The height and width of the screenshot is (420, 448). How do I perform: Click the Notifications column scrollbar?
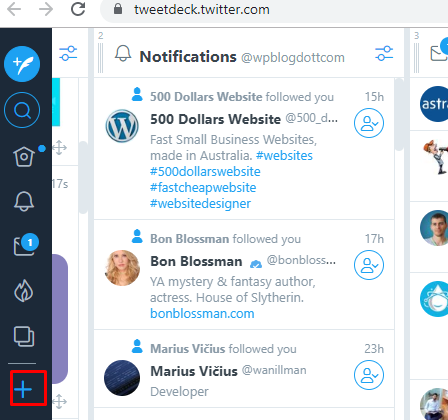[399, 115]
